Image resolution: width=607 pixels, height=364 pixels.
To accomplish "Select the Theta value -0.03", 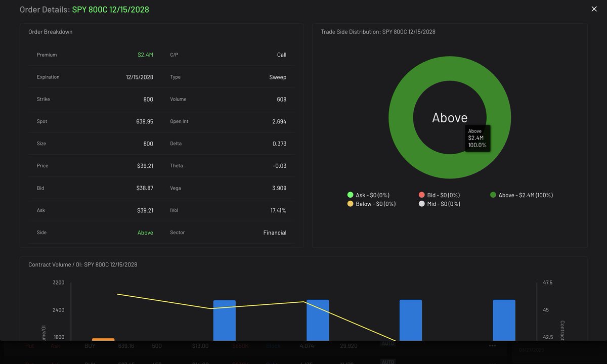I will [x=279, y=166].
